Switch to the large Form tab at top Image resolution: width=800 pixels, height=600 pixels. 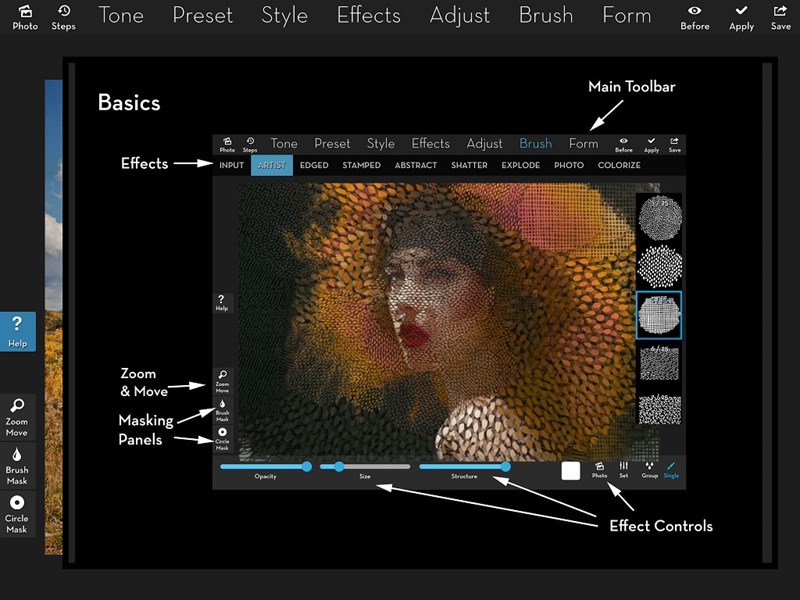pos(627,15)
